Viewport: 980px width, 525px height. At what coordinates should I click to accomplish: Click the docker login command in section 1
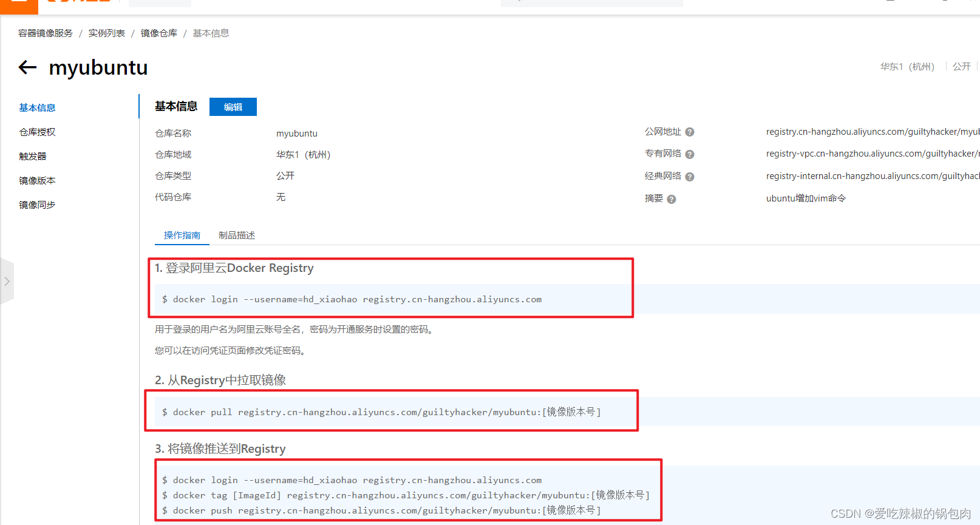click(352, 299)
